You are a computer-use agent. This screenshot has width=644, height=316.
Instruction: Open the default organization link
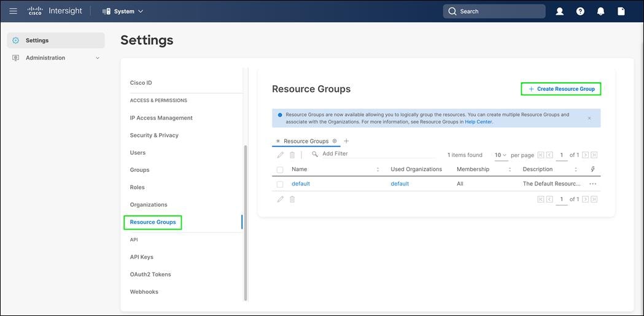(x=400, y=184)
